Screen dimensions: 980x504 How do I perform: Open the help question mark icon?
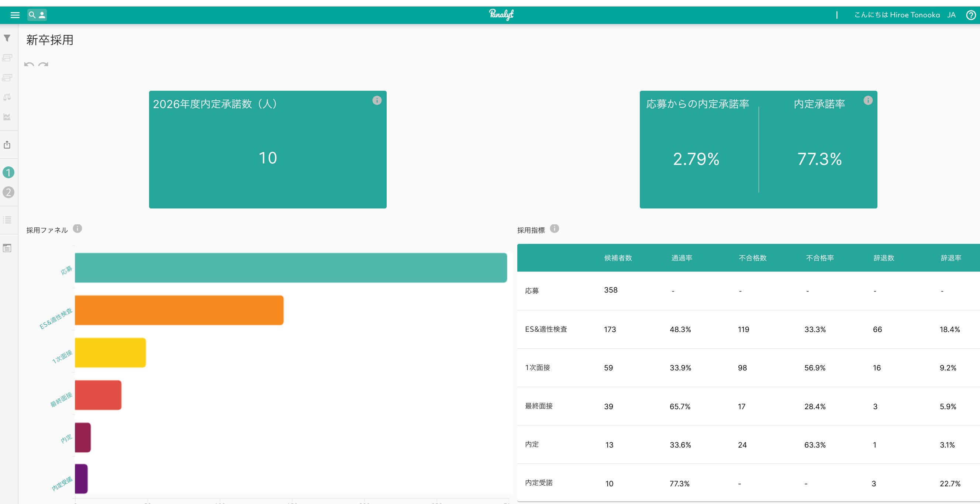click(970, 15)
